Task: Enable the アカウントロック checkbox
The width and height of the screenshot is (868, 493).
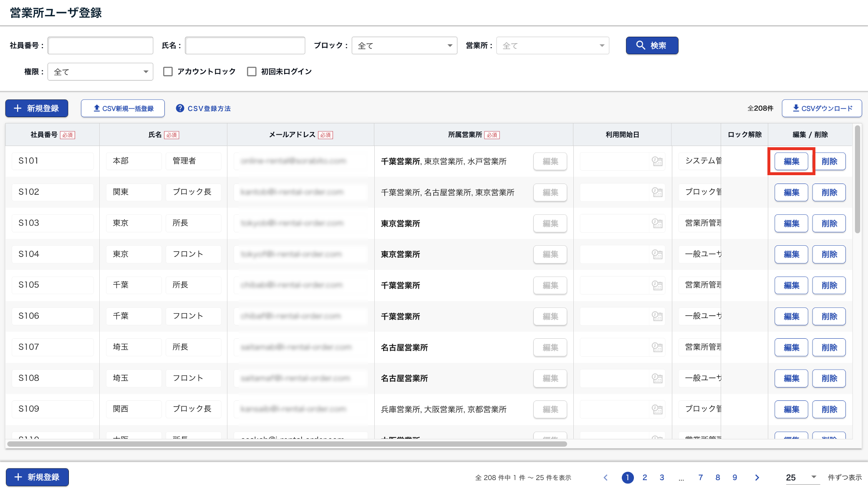Action: (x=168, y=72)
